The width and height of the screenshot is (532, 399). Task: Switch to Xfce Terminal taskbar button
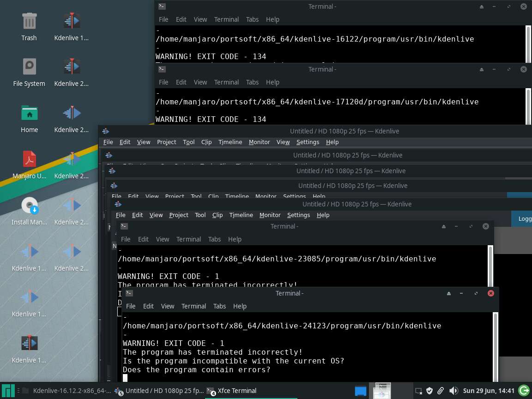pos(251,391)
